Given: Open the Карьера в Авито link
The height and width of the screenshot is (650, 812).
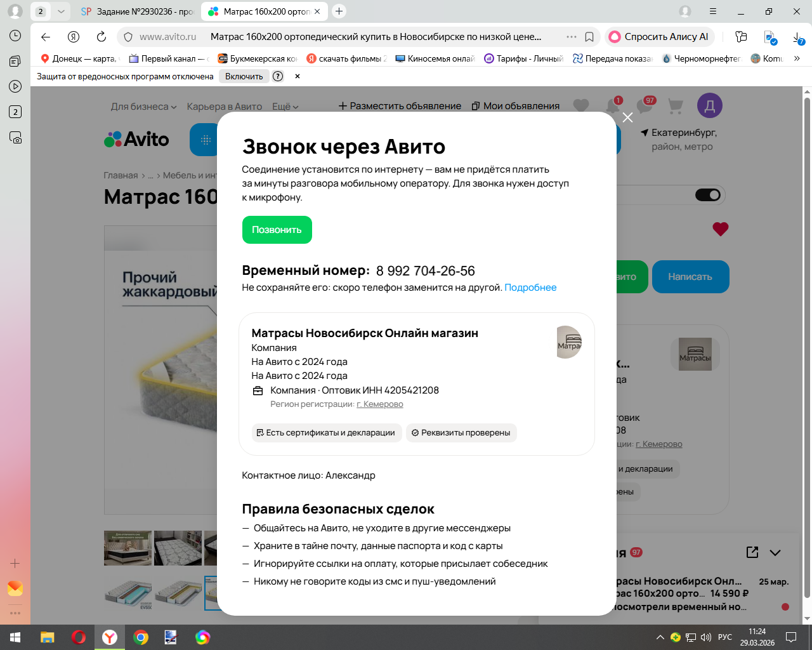Looking at the screenshot, I should tap(225, 107).
